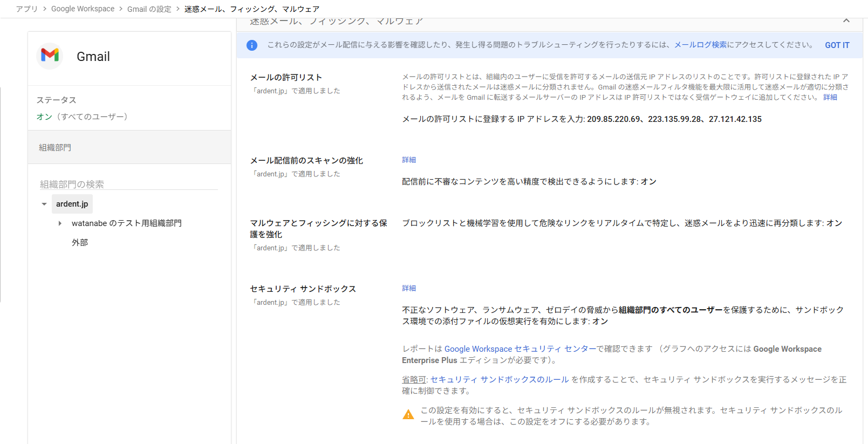
Task: Click the allowlist IP addresses line
Action: (x=582, y=119)
